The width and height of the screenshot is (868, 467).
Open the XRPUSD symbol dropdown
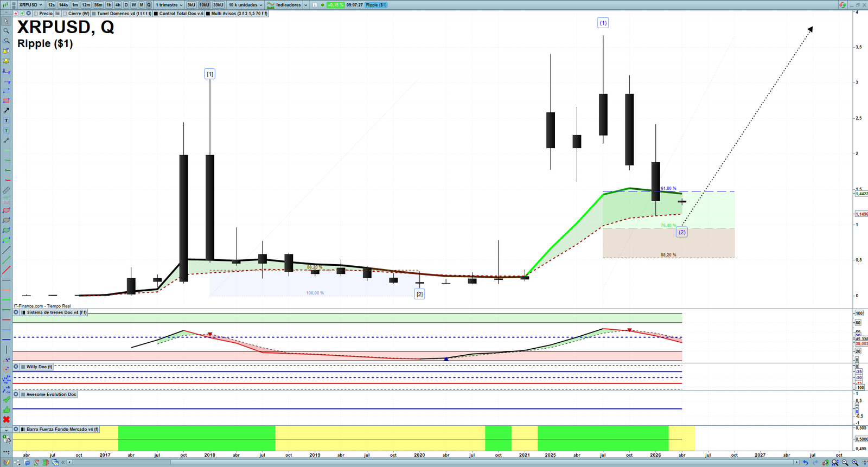click(x=31, y=5)
